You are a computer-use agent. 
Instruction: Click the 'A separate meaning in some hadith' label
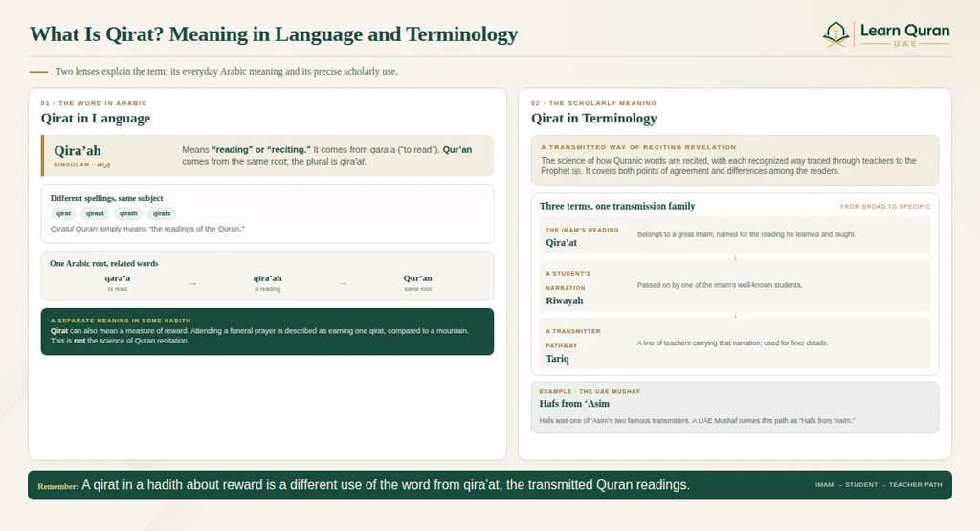pos(121,321)
